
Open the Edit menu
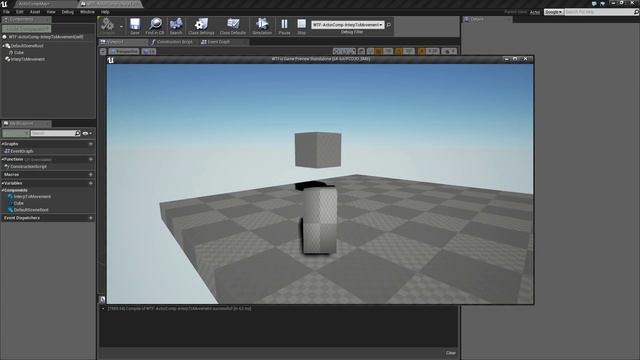(x=20, y=12)
